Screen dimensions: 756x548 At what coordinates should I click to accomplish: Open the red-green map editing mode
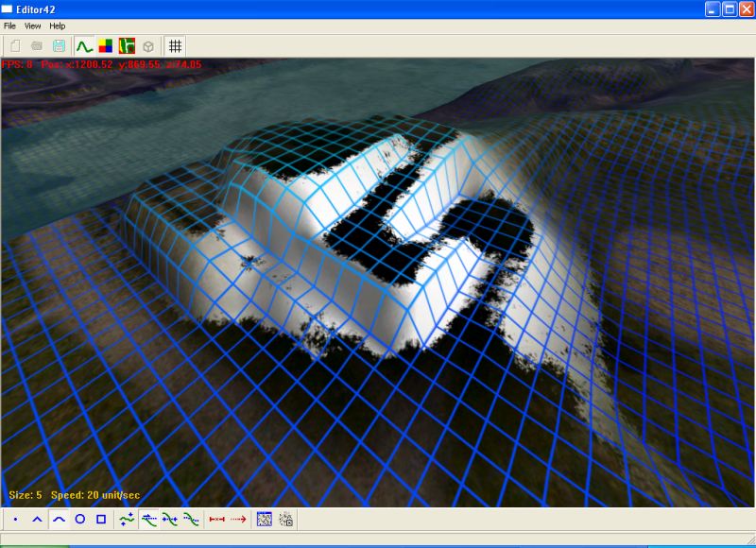[127, 45]
